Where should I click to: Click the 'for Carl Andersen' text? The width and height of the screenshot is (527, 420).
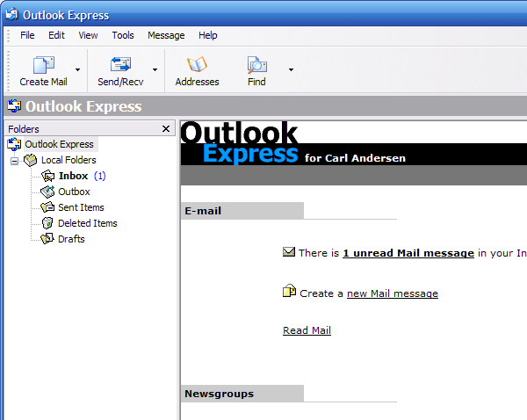(355, 158)
